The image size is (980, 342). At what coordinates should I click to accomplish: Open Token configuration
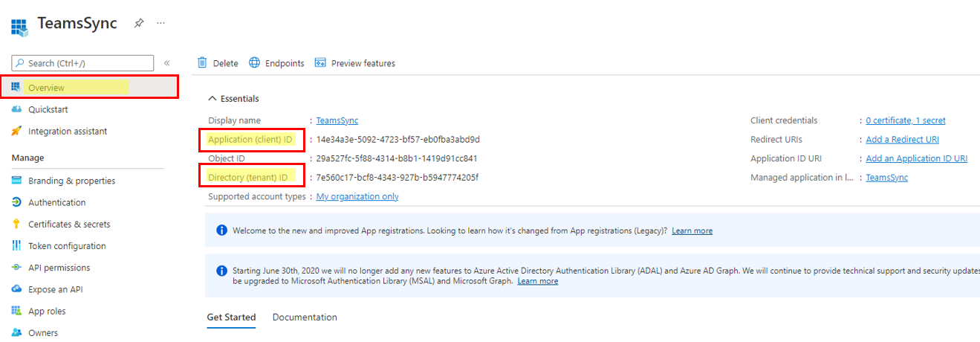[67, 245]
